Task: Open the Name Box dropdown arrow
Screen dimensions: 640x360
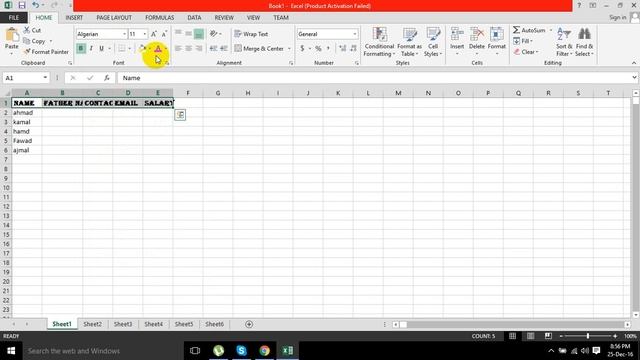Action: (x=45, y=78)
